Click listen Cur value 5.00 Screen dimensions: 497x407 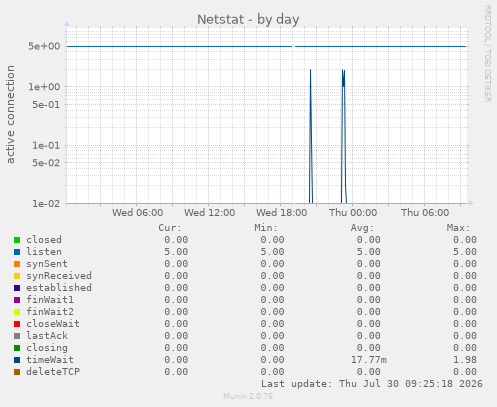coord(176,252)
